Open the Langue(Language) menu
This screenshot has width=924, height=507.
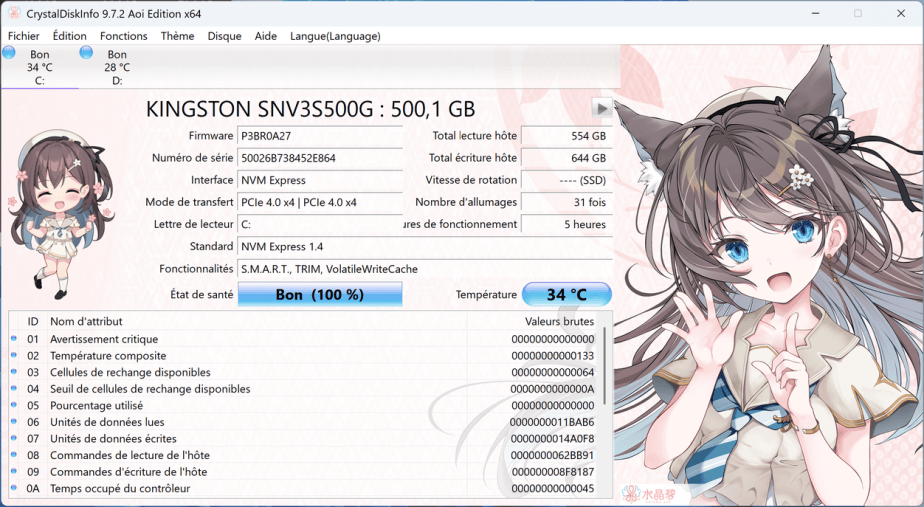(x=335, y=36)
